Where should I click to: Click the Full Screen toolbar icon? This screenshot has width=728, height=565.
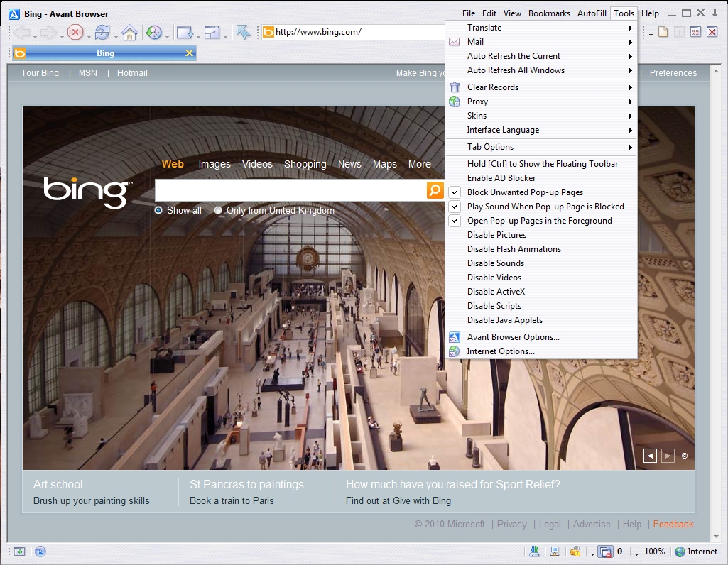tap(212, 33)
